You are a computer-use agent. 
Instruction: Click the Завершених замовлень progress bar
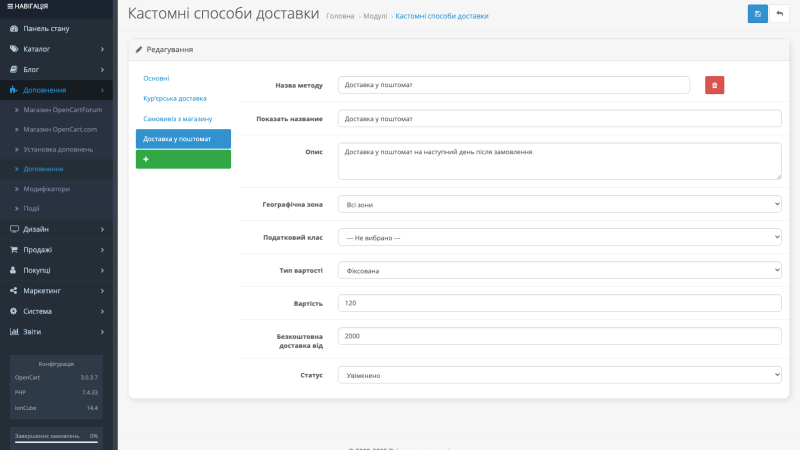pos(56,442)
